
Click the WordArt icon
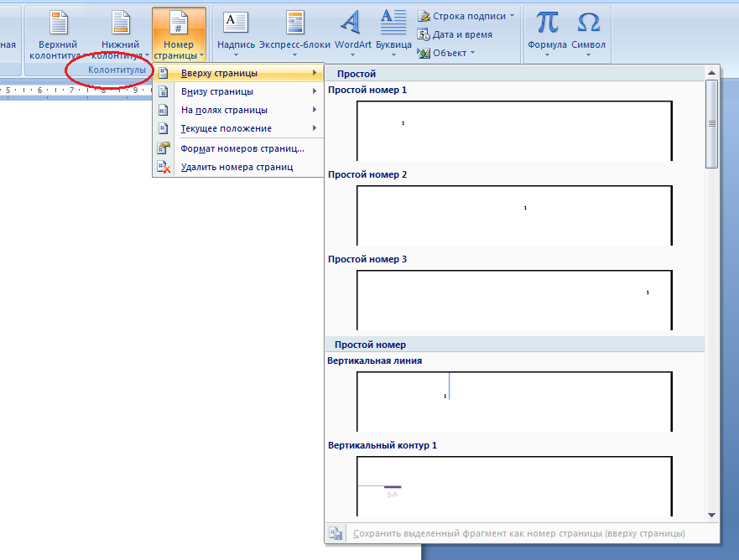coord(352,23)
